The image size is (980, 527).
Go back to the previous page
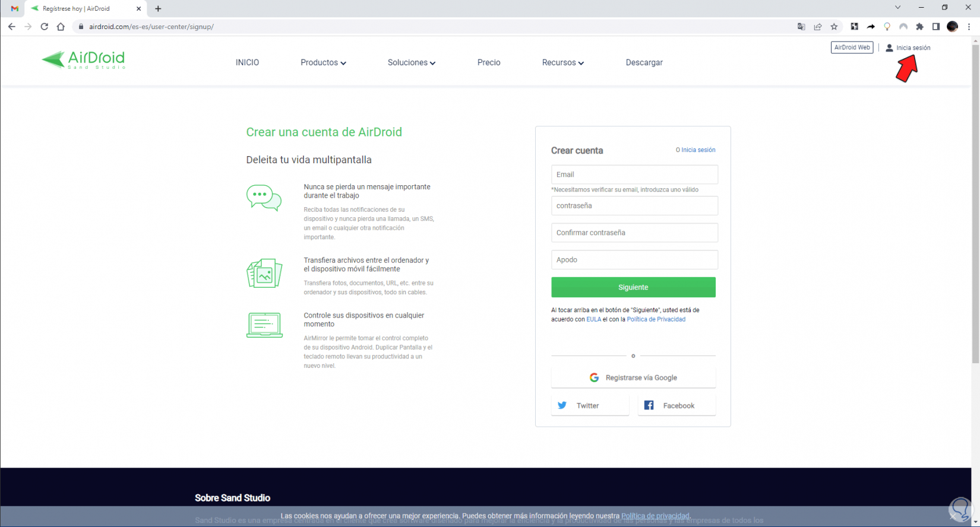11,27
